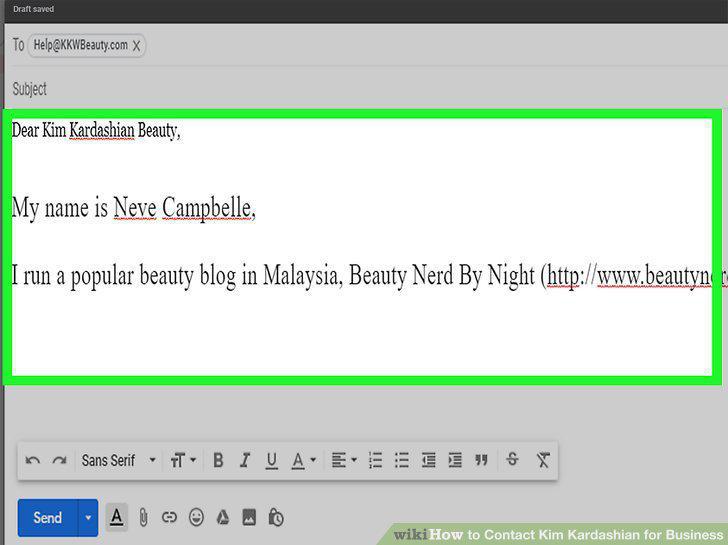
Task: Click the underlined word 'Neve'
Action: (135, 208)
